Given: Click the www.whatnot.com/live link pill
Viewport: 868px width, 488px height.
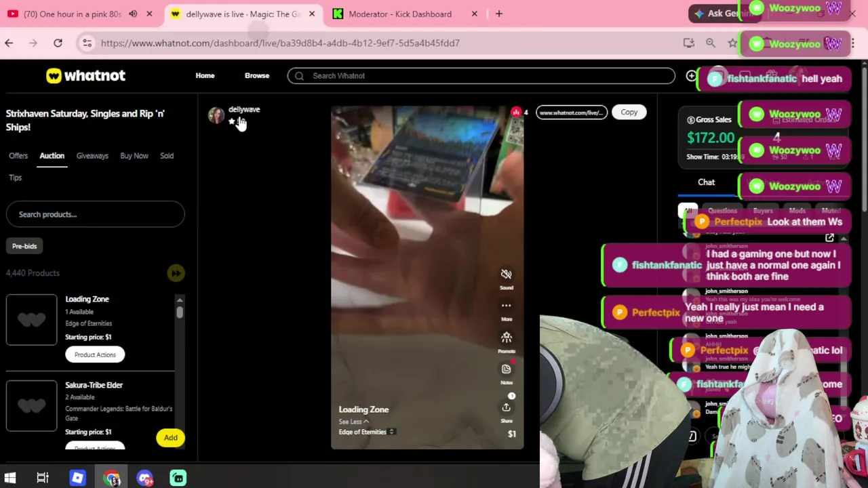Looking at the screenshot, I should pyautogui.click(x=571, y=113).
